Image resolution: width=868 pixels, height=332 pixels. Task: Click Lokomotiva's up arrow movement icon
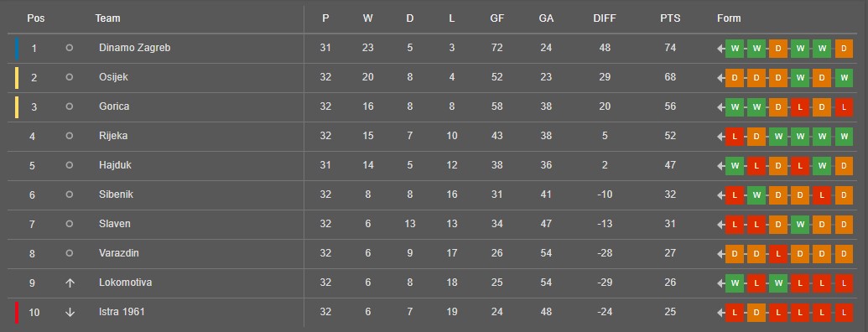(70, 283)
